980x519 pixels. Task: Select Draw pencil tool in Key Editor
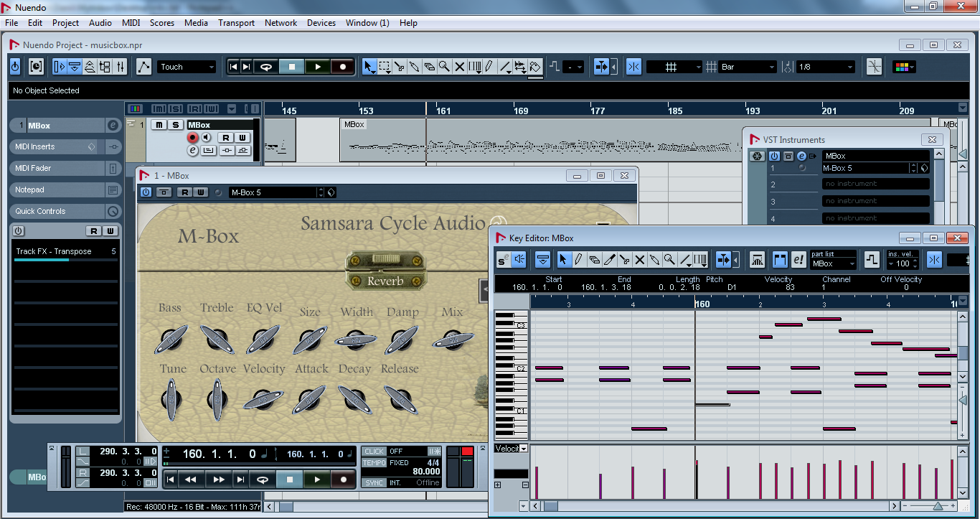pos(578,260)
